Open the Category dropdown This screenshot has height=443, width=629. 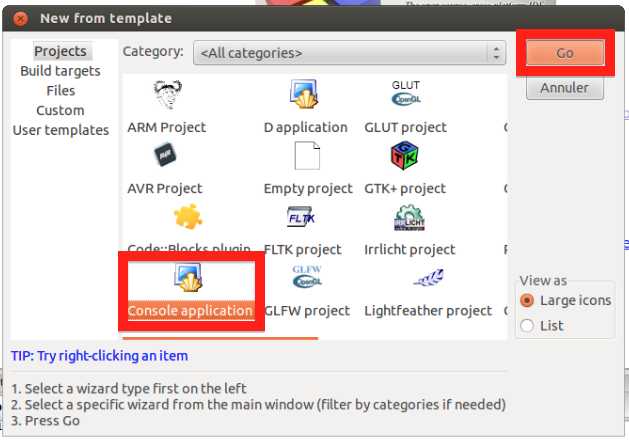[349, 53]
